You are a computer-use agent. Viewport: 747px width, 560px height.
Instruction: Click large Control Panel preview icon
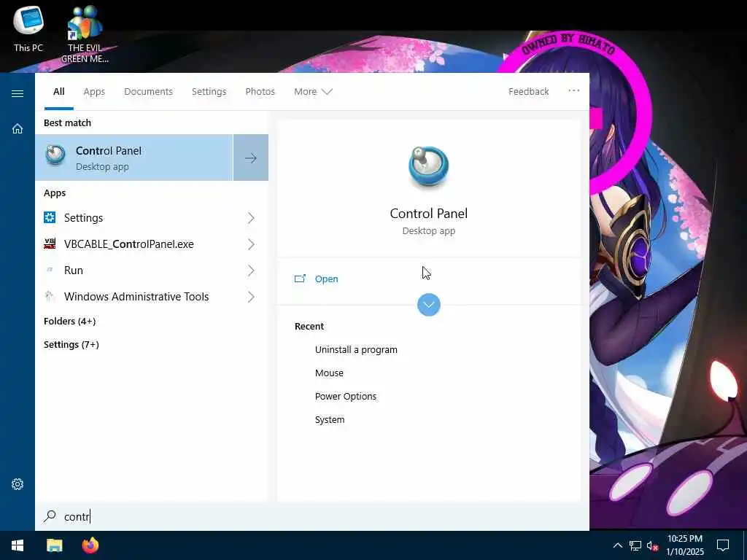click(428, 167)
